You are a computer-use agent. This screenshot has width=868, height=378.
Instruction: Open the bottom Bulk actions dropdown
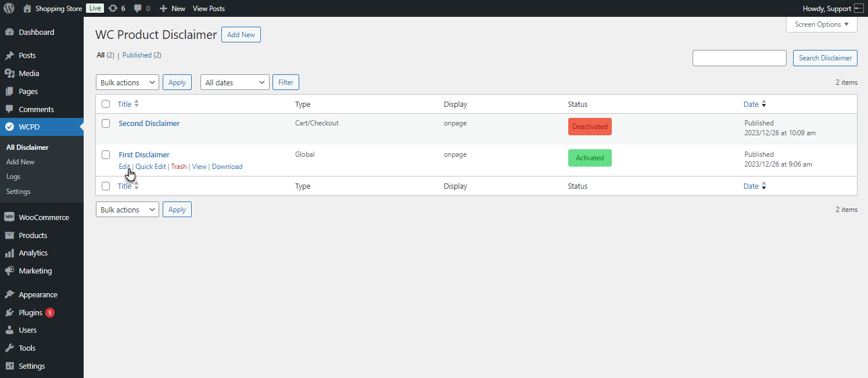tap(127, 210)
